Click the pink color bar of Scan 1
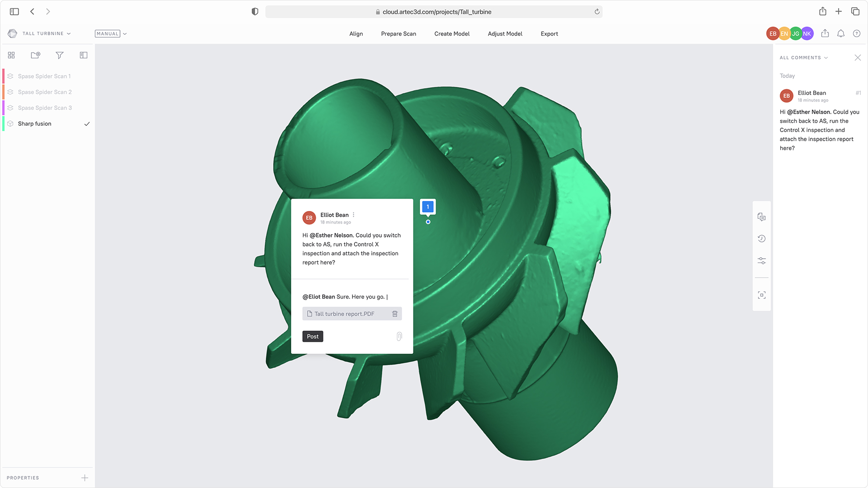This screenshot has height=488, width=868. (3, 76)
